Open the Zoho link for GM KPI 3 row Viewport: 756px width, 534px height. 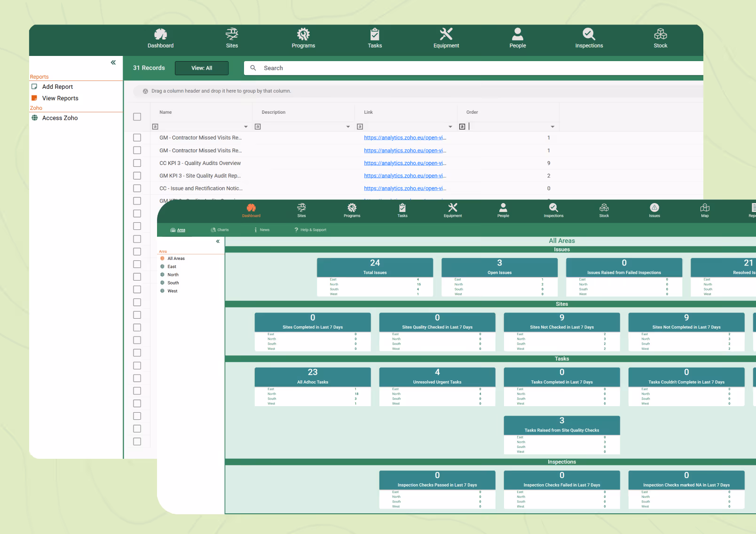pyautogui.click(x=405, y=176)
